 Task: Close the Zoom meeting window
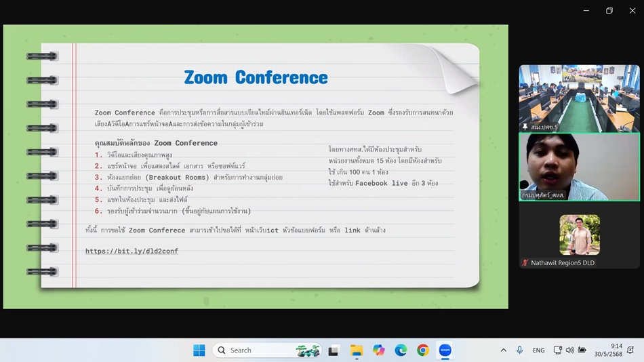tap(632, 11)
